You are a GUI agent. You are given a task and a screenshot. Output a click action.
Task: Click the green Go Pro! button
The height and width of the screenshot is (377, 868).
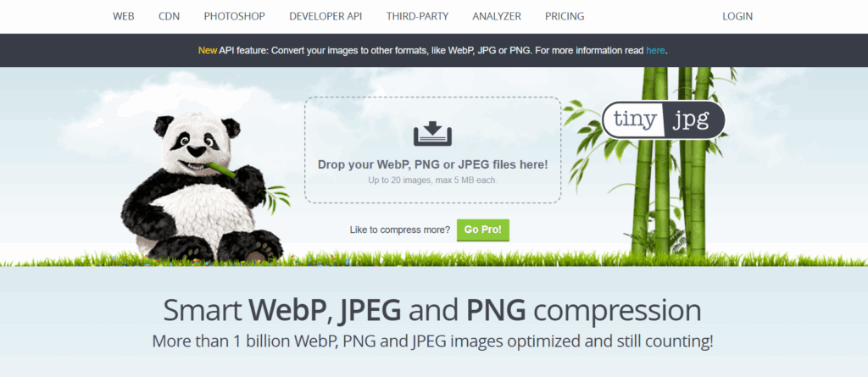pos(482,230)
